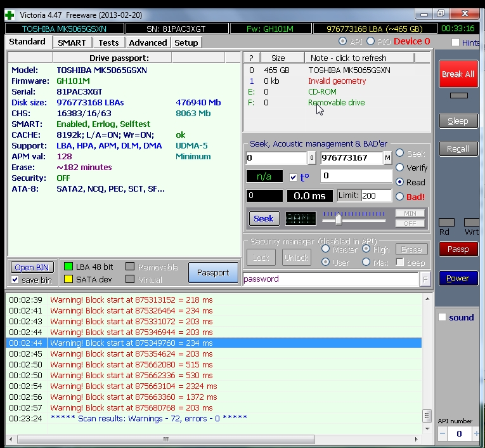Open the Advanced tab
485x448 pixels.
point(148,43)
